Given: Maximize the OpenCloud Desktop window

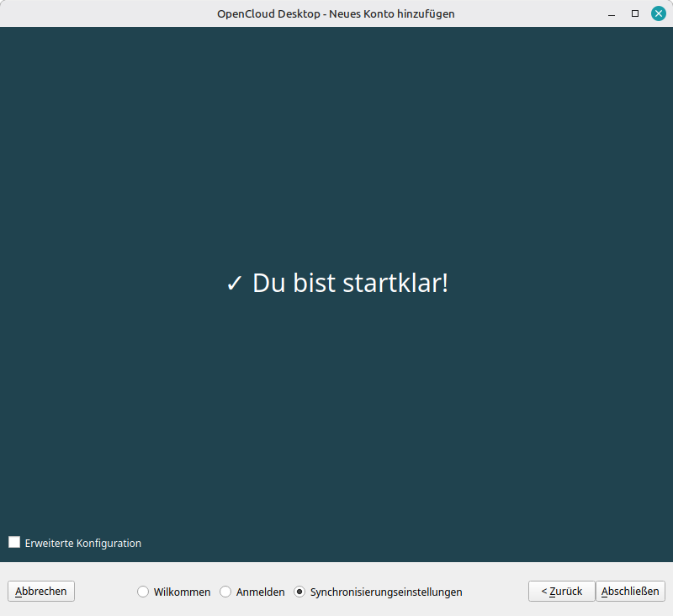Looking at the screenshot, I should [635, 13].
